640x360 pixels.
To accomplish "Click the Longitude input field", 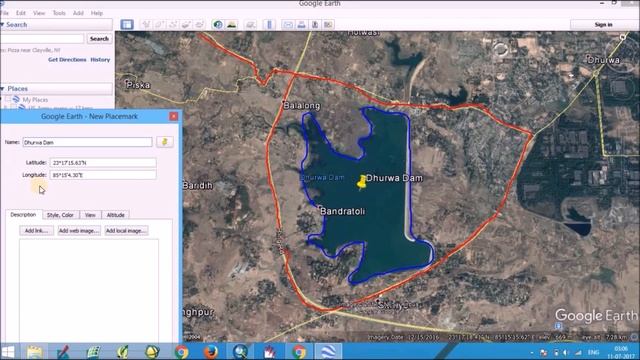I will click(x=103, y=175).
